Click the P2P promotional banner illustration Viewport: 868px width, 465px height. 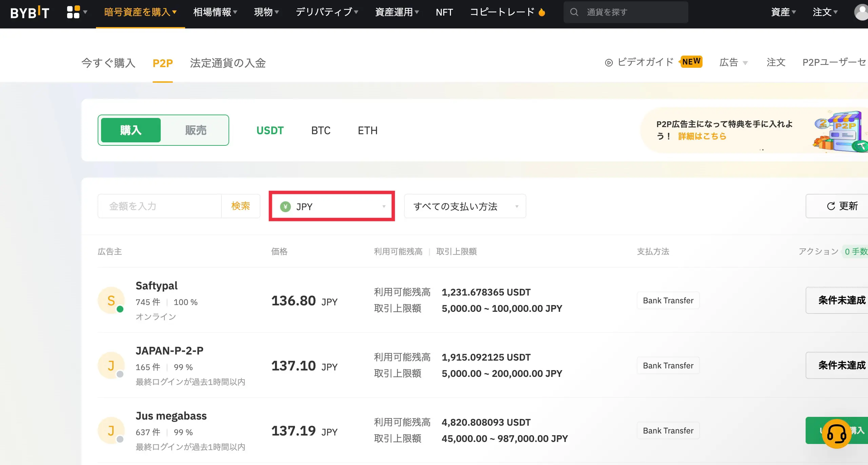coord(841,132)
